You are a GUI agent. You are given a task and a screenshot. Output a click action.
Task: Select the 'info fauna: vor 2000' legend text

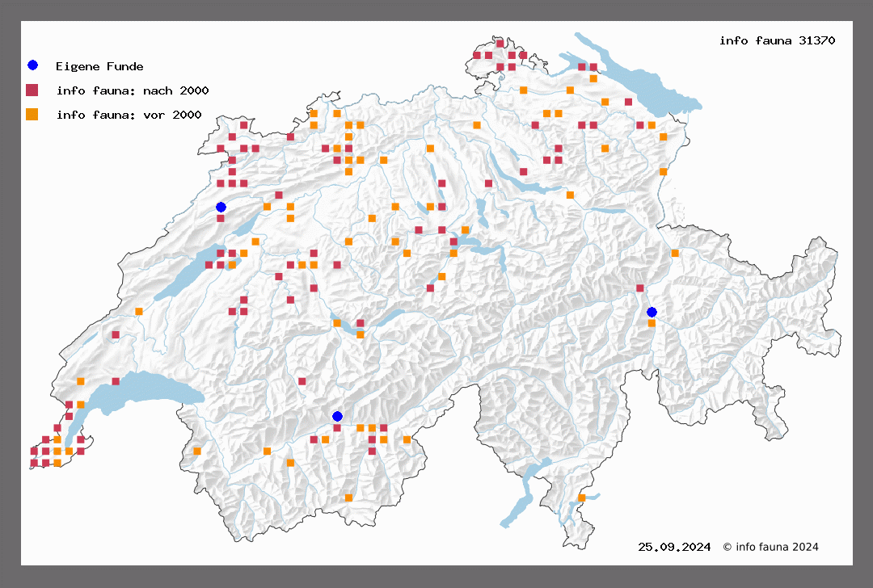tap(129, 115)
